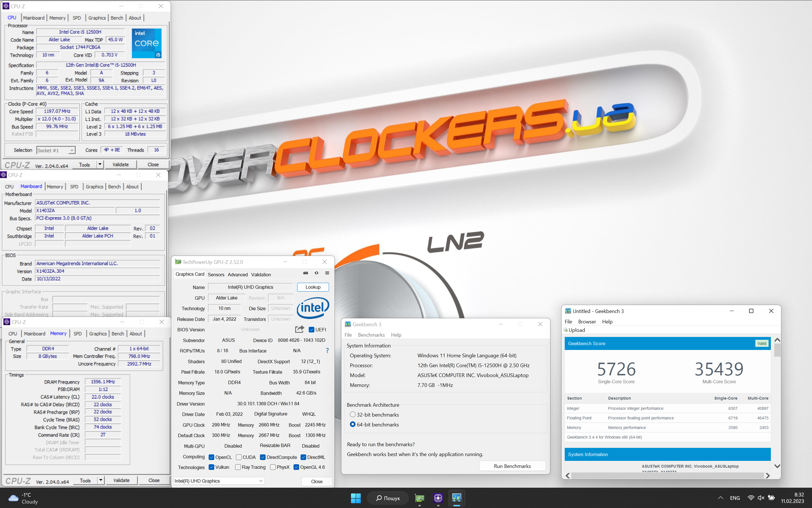Click the muted volume tray icon
This screenshot has height=508, width=812.
pyautogui.click(x=761, y=498)
